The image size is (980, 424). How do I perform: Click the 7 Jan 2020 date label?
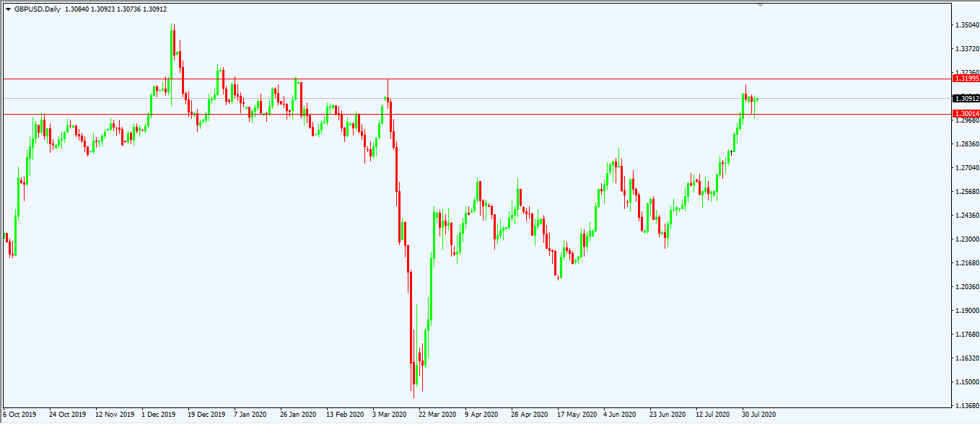coord(250,415)
